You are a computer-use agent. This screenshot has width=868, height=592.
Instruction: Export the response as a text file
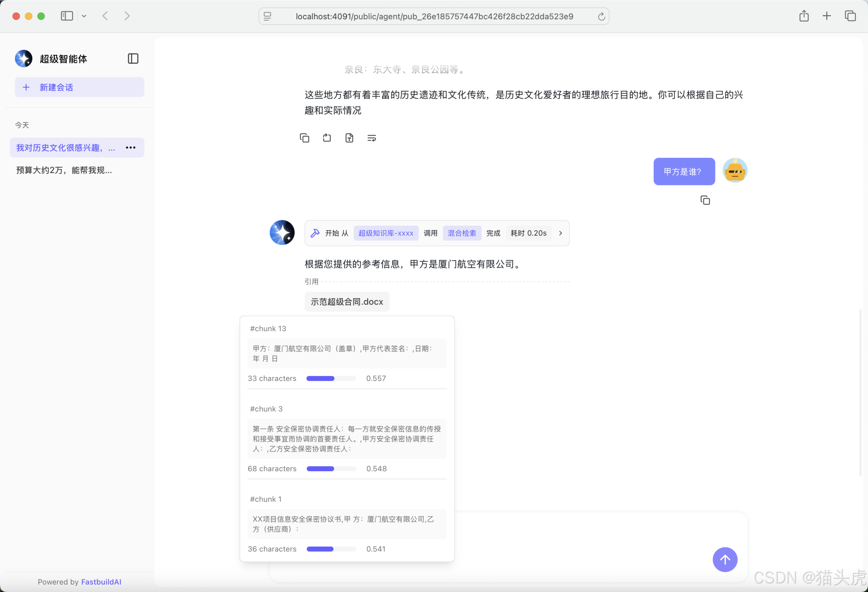pos(349,137)
